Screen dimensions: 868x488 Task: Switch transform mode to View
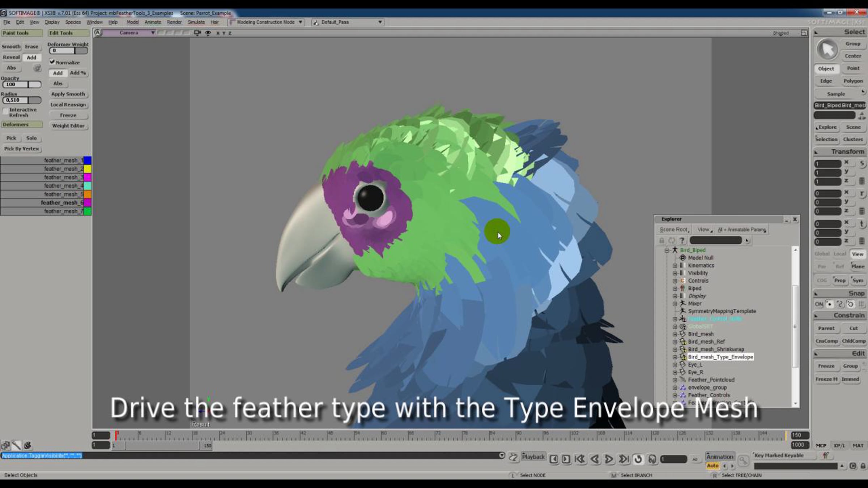click(858, 254)
